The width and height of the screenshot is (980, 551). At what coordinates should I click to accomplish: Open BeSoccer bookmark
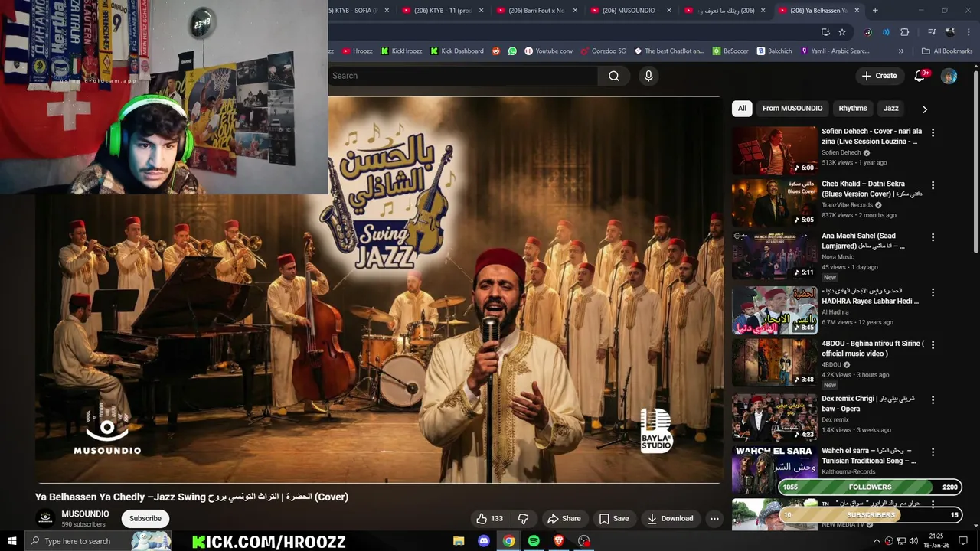click(x=730, y=51)
